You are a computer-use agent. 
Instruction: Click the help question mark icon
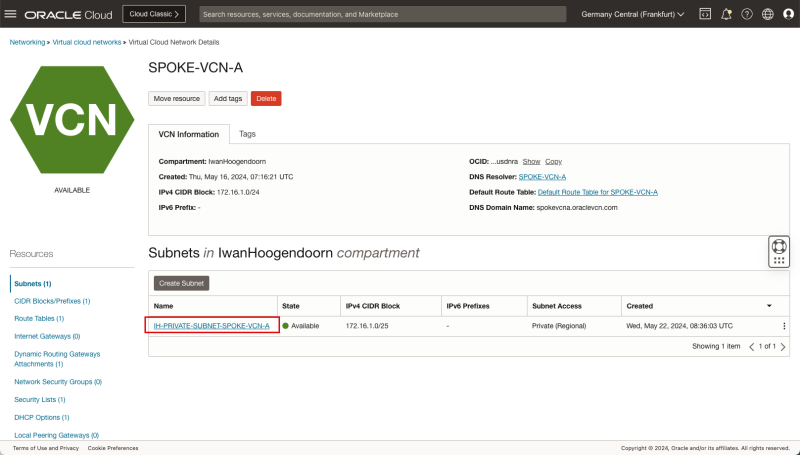click(x=746, y=15)
